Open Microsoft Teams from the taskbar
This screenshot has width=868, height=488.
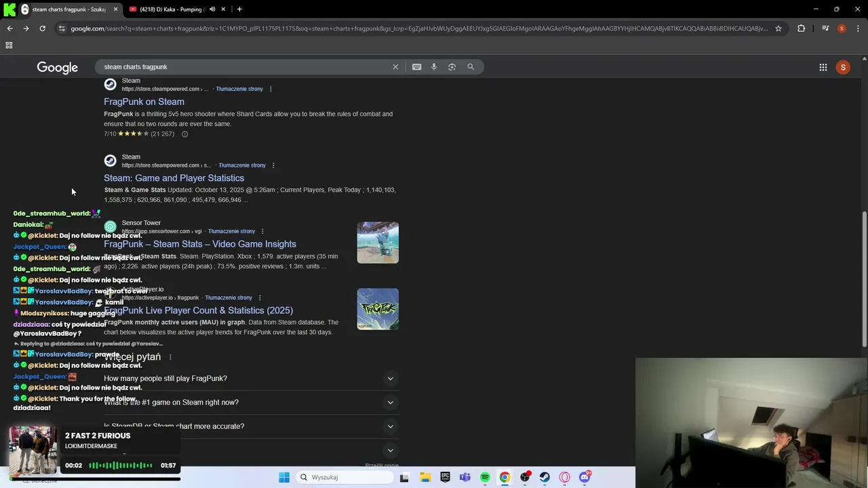coord(465,477)
